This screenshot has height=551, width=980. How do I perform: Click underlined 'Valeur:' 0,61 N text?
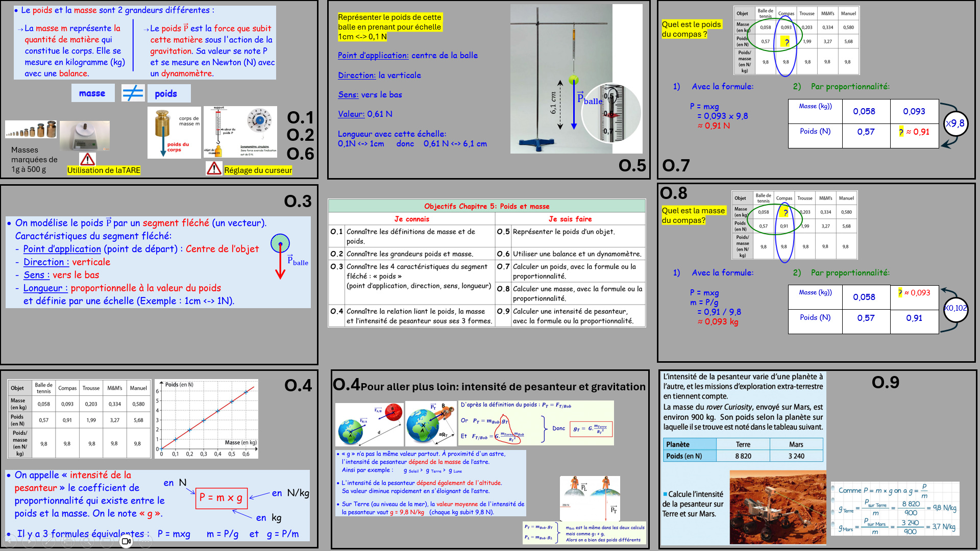tap(351, 114)
